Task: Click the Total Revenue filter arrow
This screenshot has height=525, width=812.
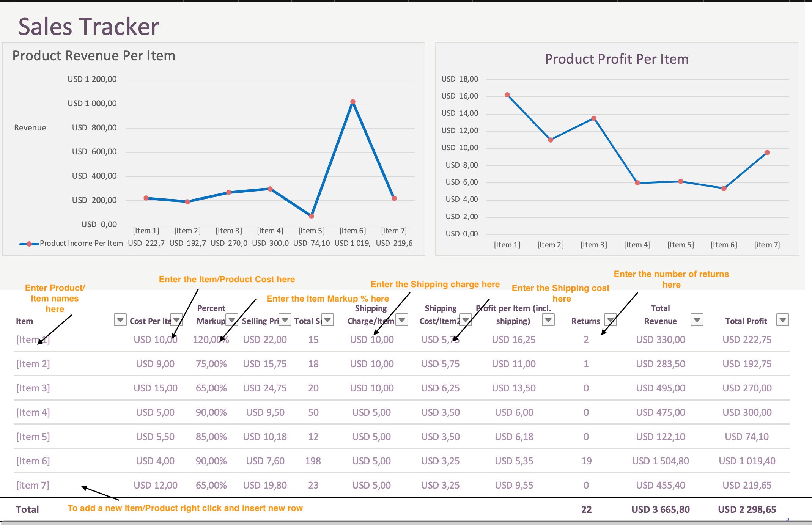Action: coord(697,321)
